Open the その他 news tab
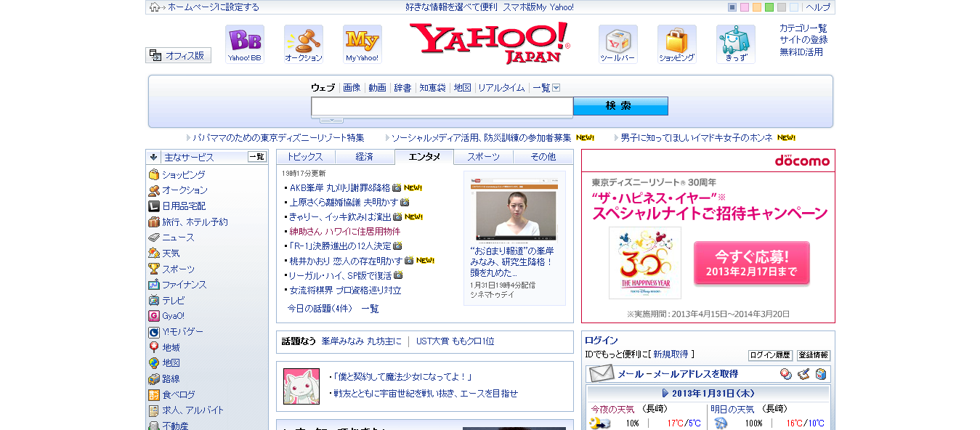980x430 pixels. pyautogui.click(x=543, y=157)
